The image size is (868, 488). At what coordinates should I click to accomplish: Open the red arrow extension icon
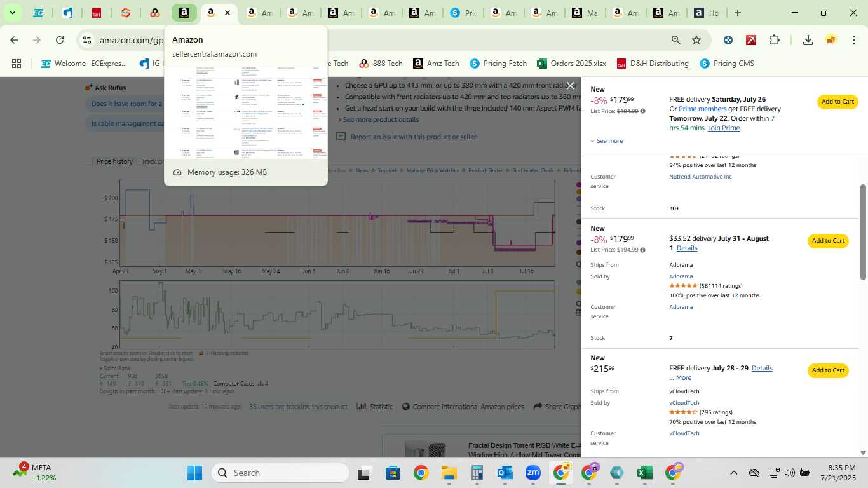pyautogui.click(x=751, y=40)
